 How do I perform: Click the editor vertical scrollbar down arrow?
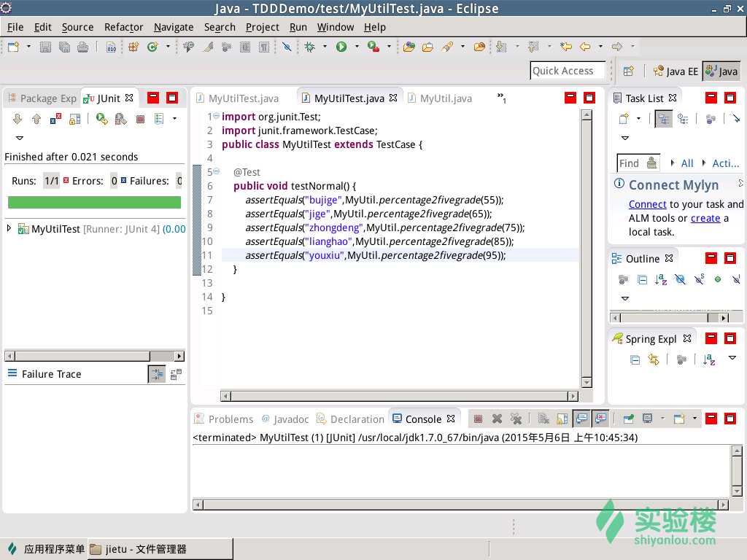coord(587,382)
